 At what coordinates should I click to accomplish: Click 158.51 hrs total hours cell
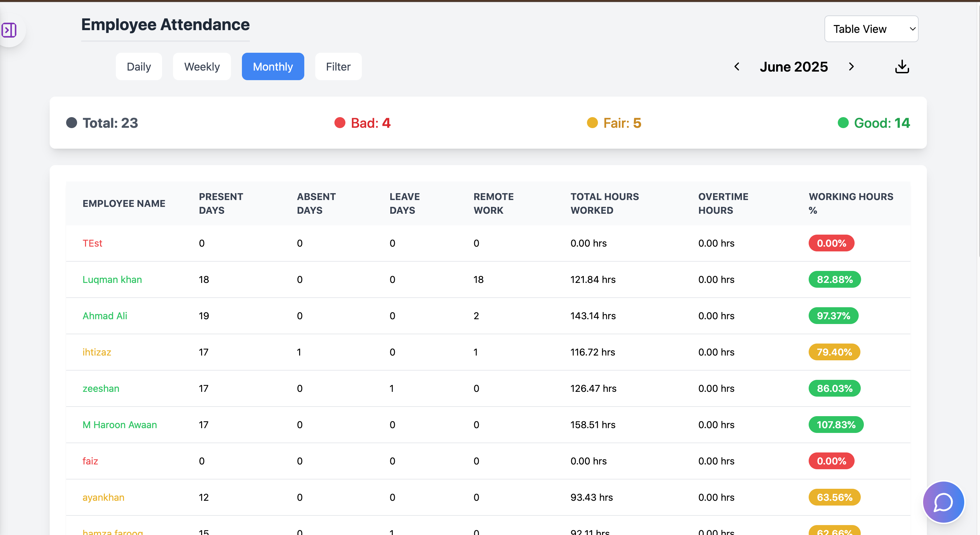tap(593, 425)
